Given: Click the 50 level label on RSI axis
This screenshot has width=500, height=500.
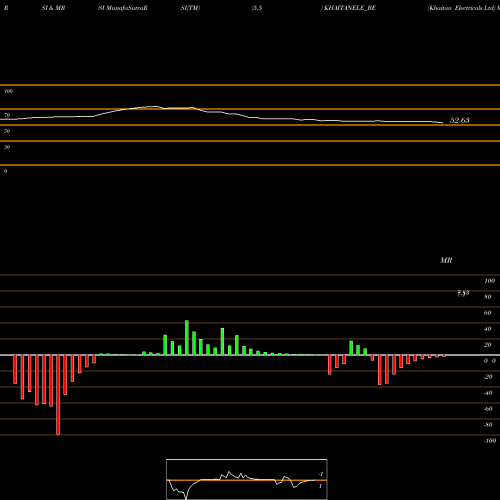Looking at the screenshot, I should [x=7, y=131].
